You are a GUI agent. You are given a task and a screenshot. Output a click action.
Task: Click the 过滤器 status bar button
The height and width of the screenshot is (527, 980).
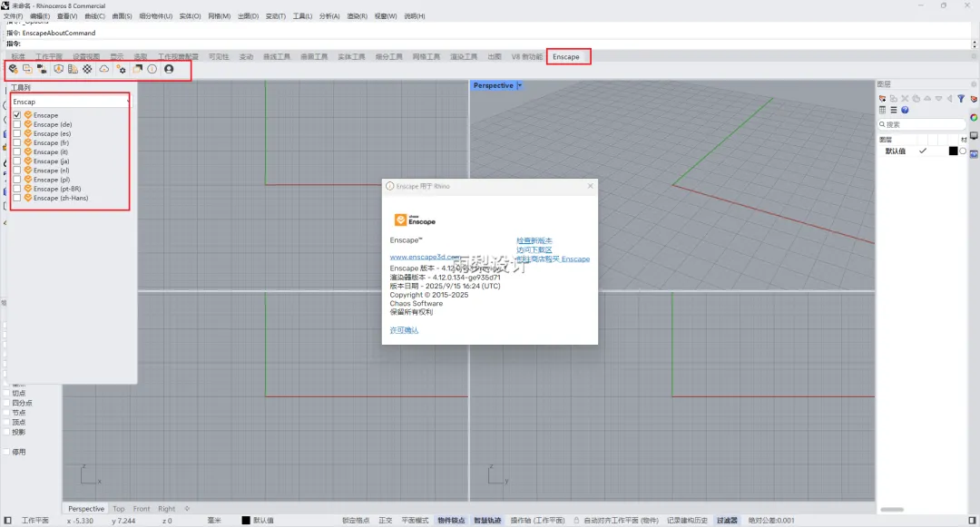727,520
